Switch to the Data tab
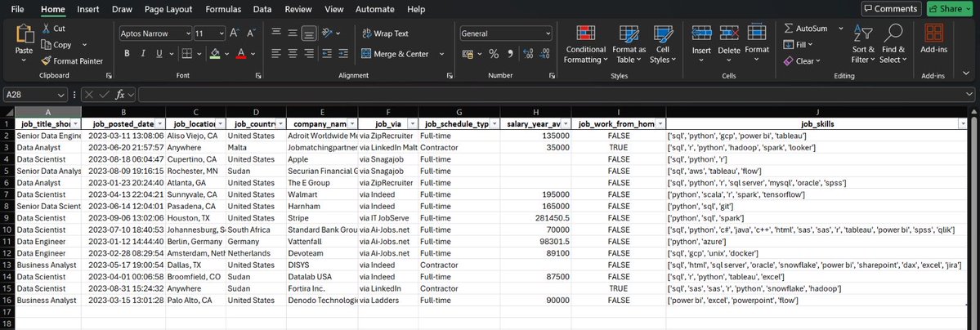The width and height of the screenshot is (980, 330). [262, 9]
